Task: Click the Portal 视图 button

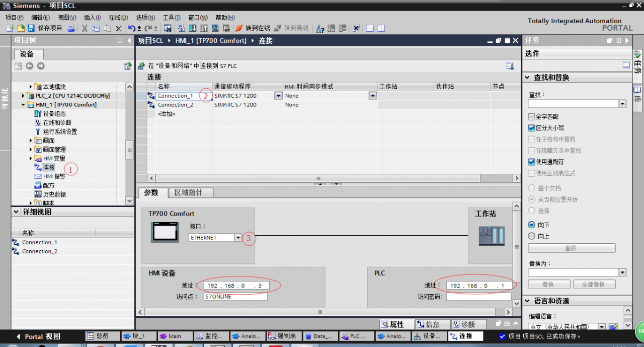Action: (38, 336)
